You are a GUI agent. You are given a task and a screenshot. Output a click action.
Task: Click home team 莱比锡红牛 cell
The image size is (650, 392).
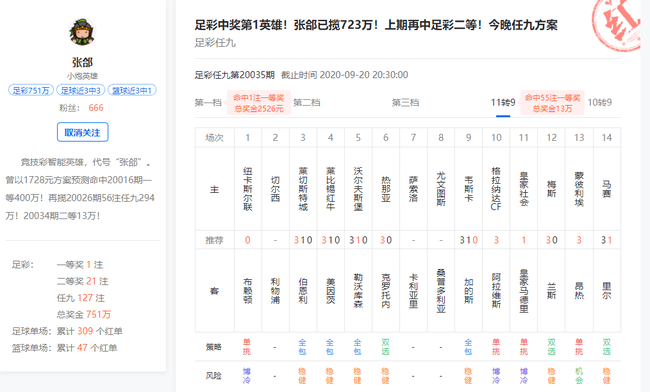[x=330, y=189]
